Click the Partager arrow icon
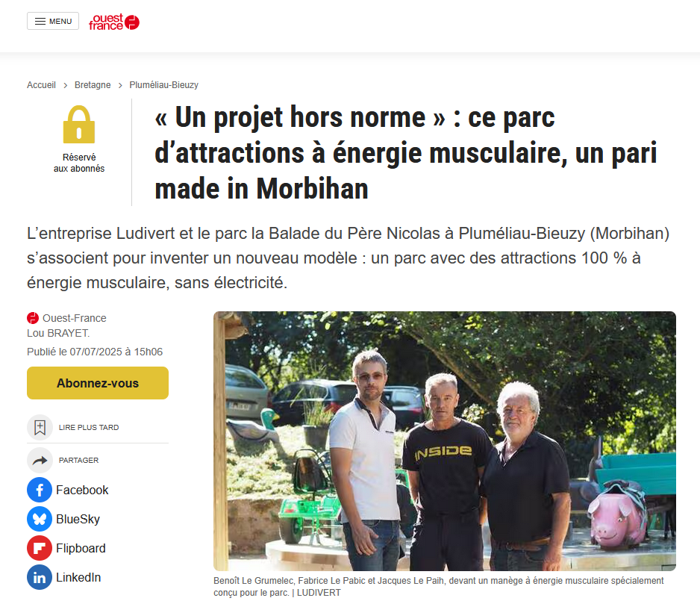Viewport: 700px width, 601px height. 40,461
